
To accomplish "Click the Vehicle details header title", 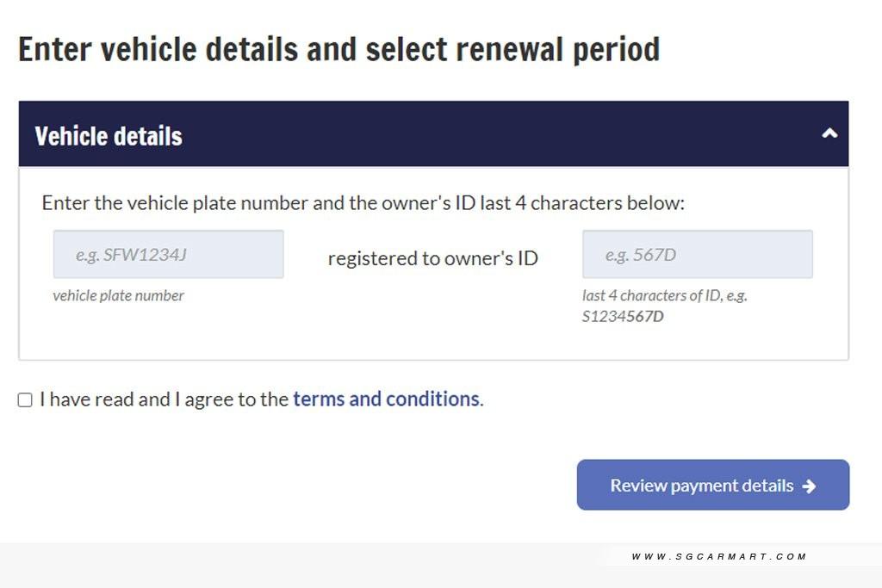I will [109, 136].
